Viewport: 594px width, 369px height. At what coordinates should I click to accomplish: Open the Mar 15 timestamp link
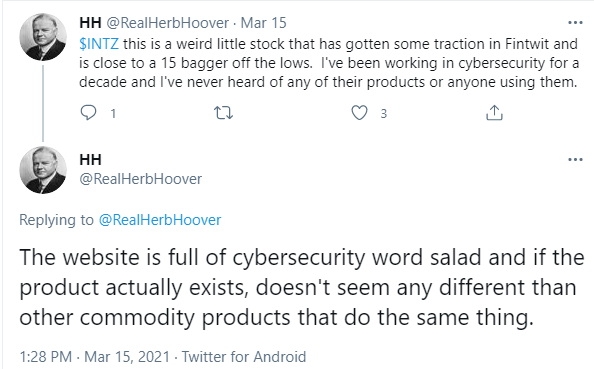[263, 23]
